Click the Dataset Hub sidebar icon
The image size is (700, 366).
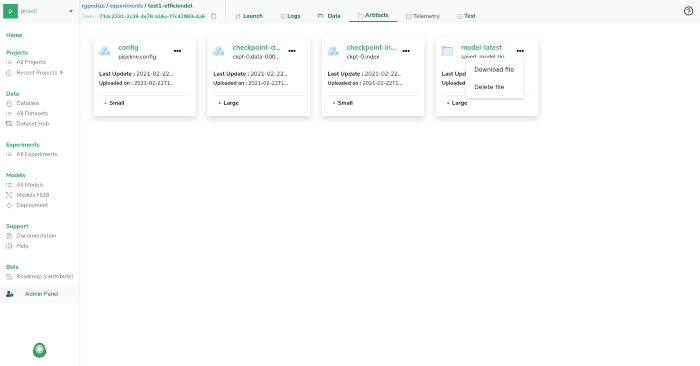click(9, 124)
